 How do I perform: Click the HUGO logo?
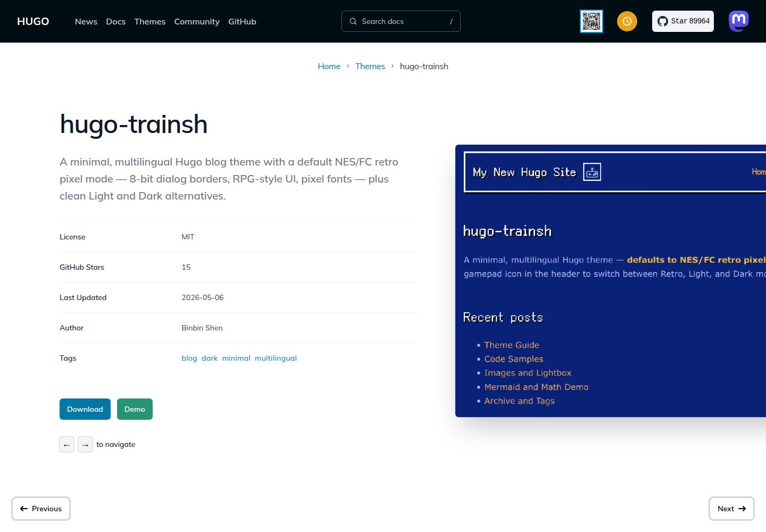33,21
